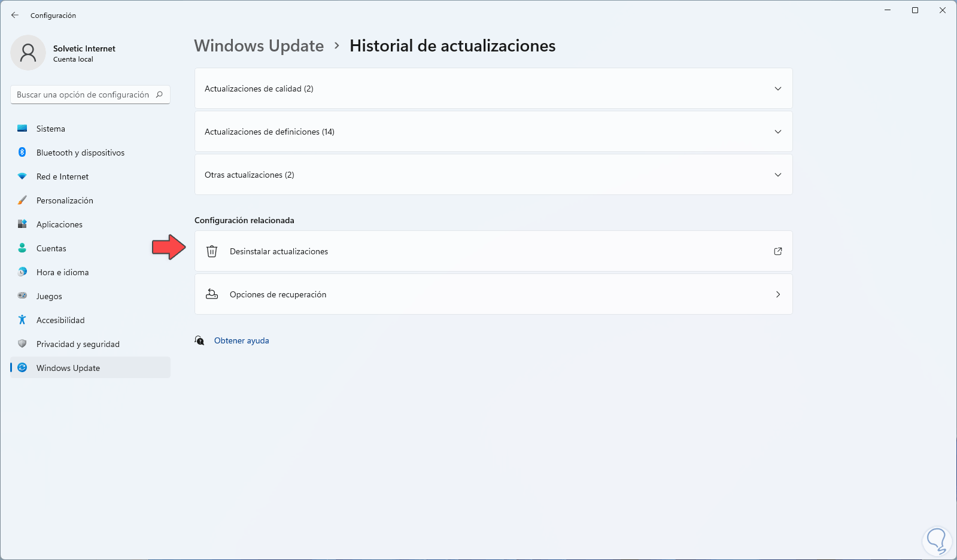Click the back arrow in the title bar
The width and height of the screenshot is (957, 560).
(15, 15)
